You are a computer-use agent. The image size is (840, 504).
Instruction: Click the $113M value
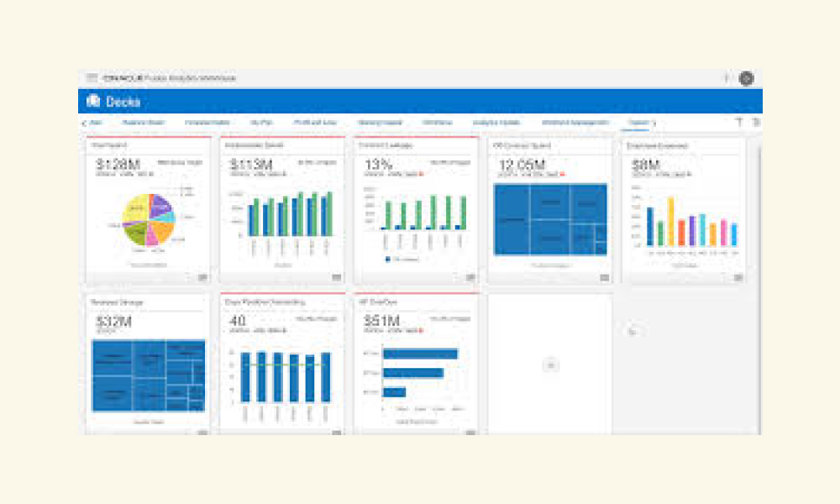[251, 164]
